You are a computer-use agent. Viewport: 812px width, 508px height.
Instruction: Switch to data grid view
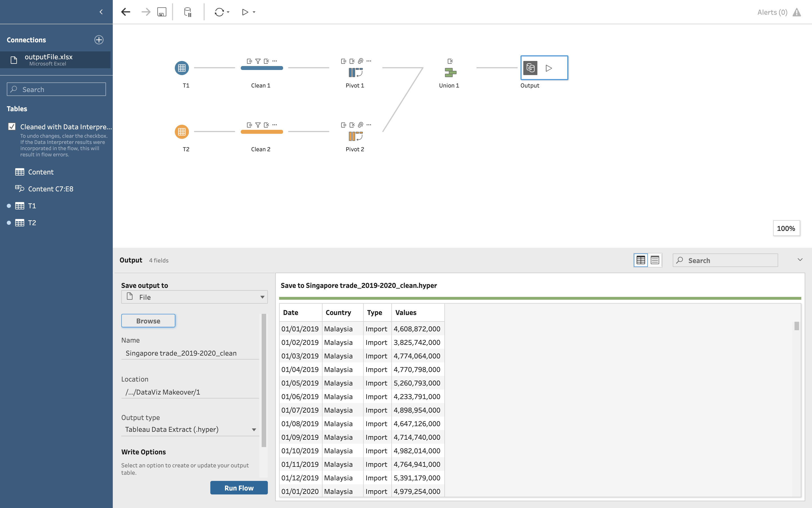point(641,260)
